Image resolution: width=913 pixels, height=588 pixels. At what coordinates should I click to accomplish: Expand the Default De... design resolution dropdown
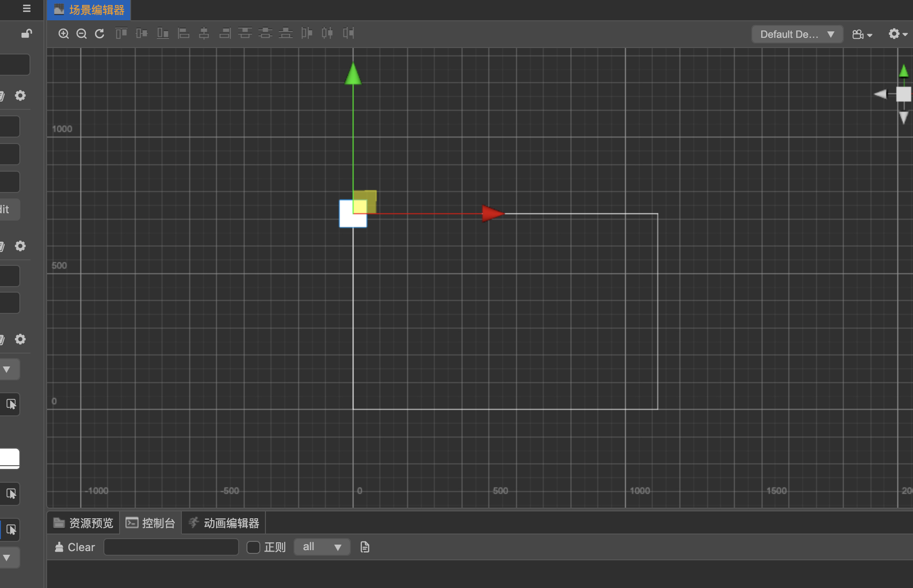tap(797, 35)
